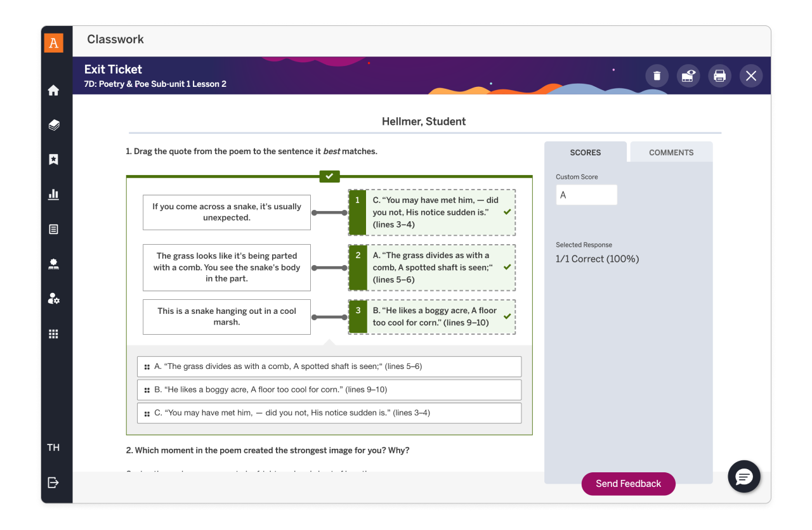This screenshot has height=530, width=812.
Task: Delete the exit ticket via trash icon
Action: (x=657, y=75)
